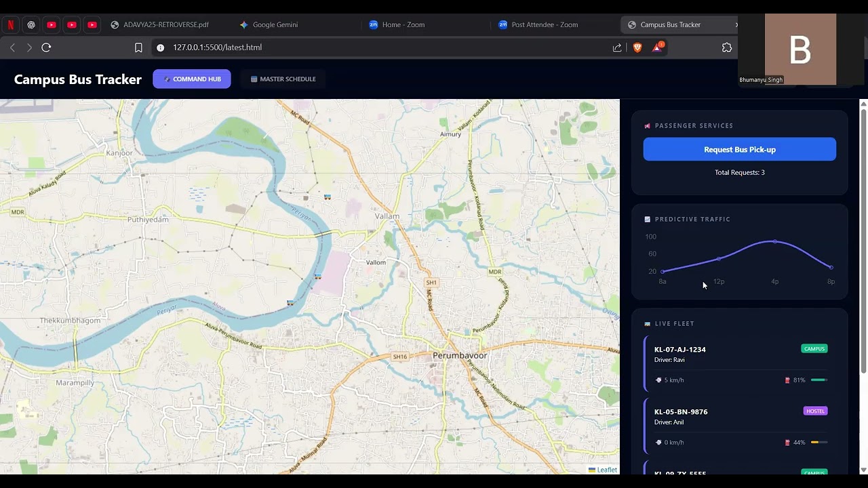
Task: Select the 4p peak point on traffic chart
Action: (x=775, y=241)
